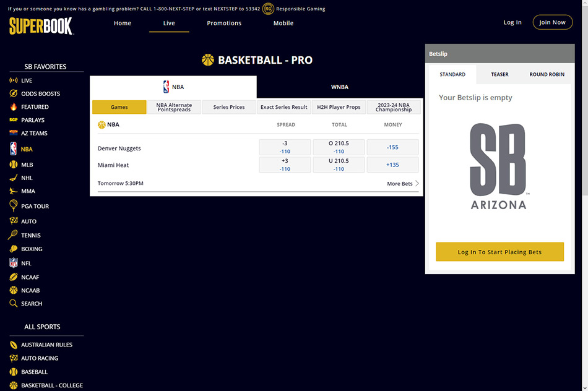Switch betslip to Teaser tab
Screen dimensions: 588x391
500,74
